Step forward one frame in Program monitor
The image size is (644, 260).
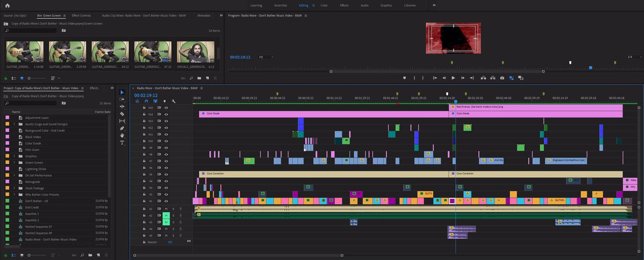(x=464, y=78)
